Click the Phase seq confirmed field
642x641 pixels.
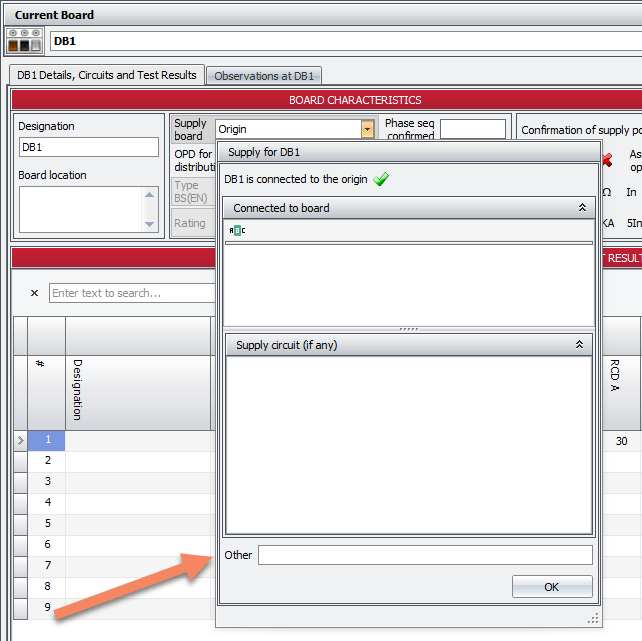coord(472,129)
